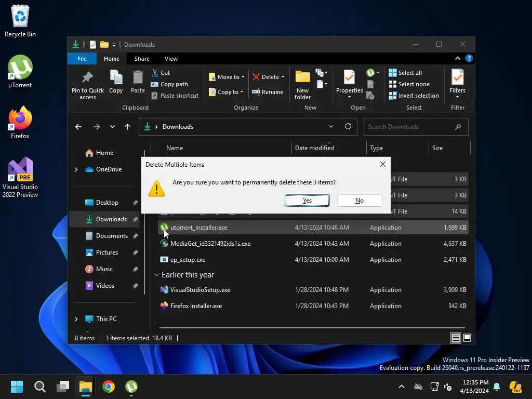Click Invert selection in the ribbon
The image size is (532, 399).
click(414, 96)
